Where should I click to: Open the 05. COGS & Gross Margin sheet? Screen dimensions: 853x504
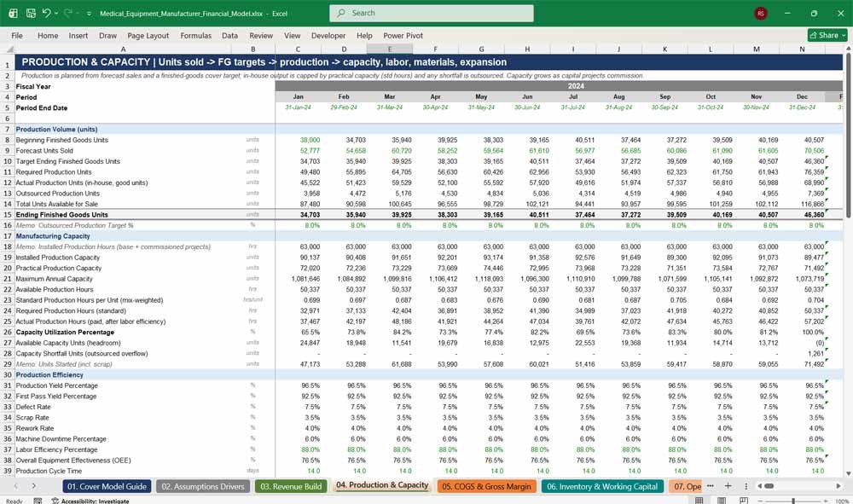[x=486, y=487]
